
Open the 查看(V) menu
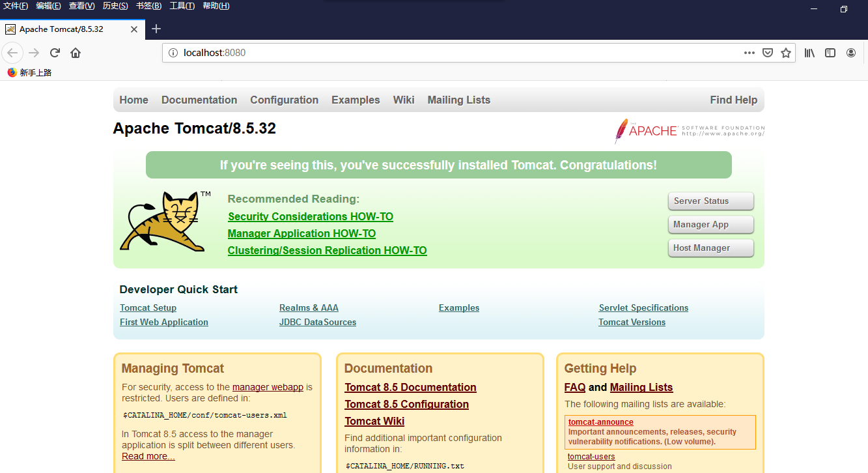click(x=81, y=6)
